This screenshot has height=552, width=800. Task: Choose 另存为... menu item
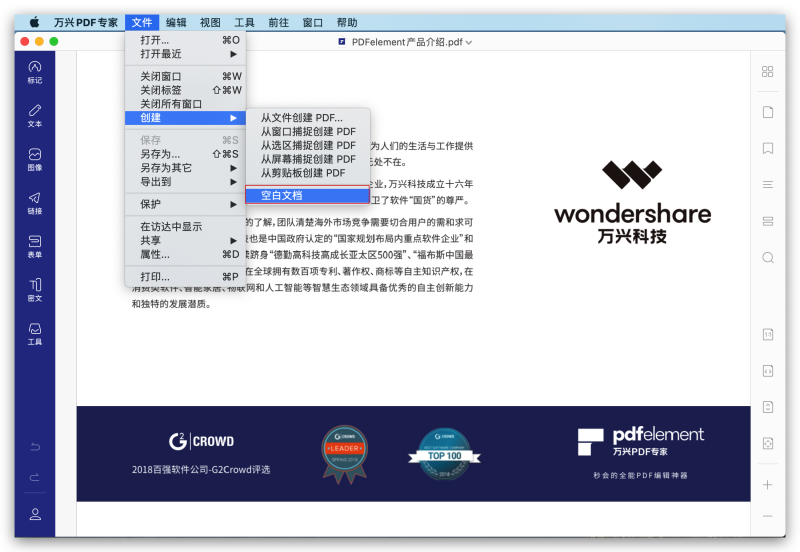click(x=186, y=154)
